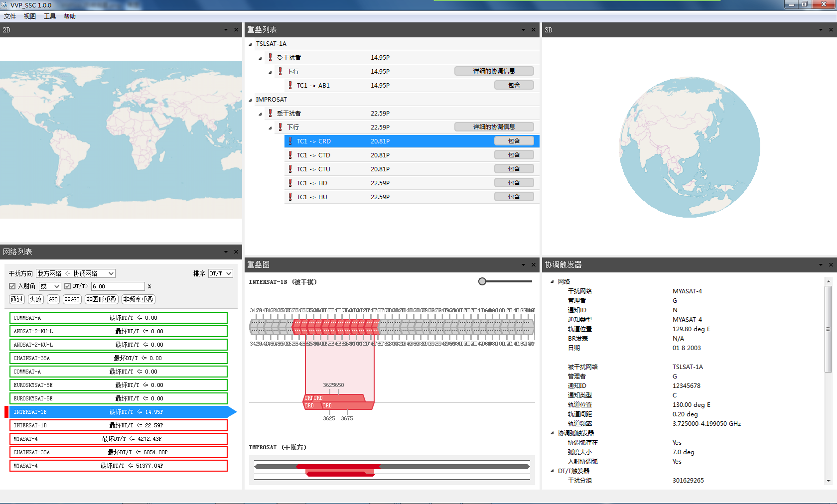Toggle the 失败 filter
The height and width of the screenshot is (504, 837).
click(x=35, y=299)
